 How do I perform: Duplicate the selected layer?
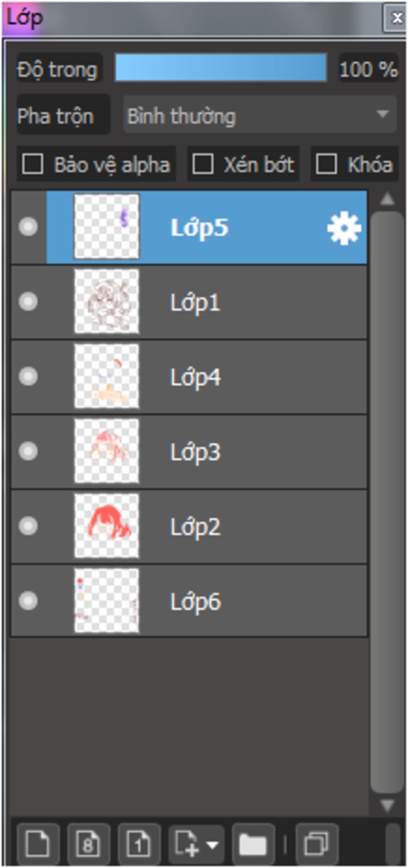[x=316, y=843]
